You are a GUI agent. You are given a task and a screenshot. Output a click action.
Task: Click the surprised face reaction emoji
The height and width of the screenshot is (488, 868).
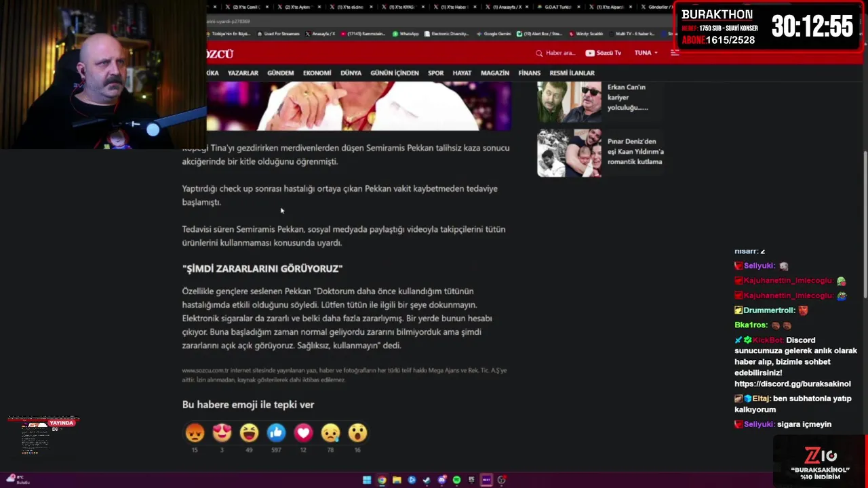[x=357, y=432]
